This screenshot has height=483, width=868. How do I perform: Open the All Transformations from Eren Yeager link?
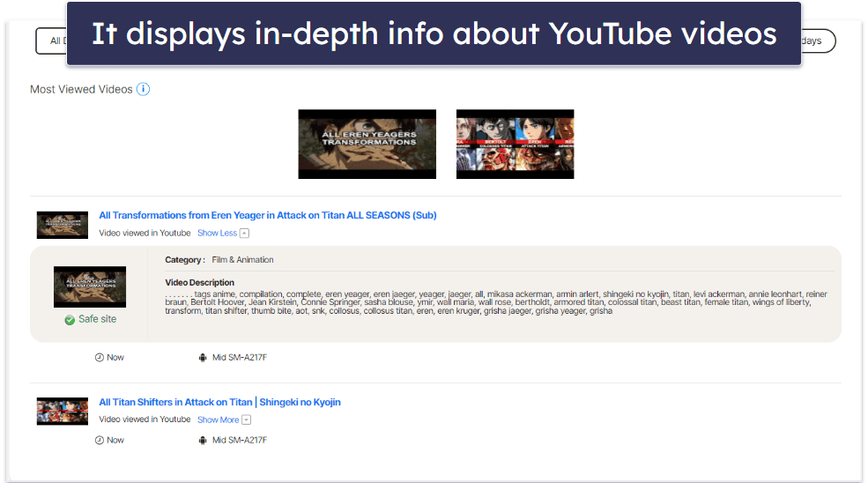click(x=268, y=215)
